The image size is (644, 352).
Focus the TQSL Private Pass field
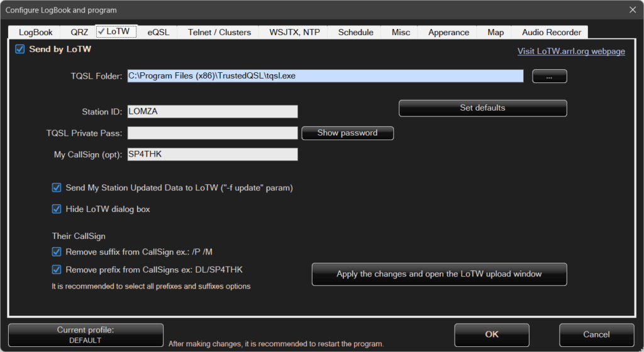(213, 133)
